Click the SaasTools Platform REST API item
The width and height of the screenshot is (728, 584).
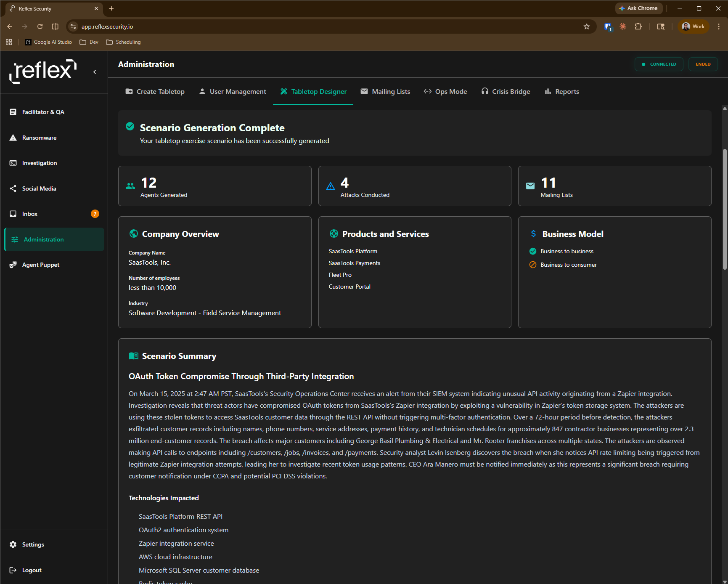(x=181, y=516)
